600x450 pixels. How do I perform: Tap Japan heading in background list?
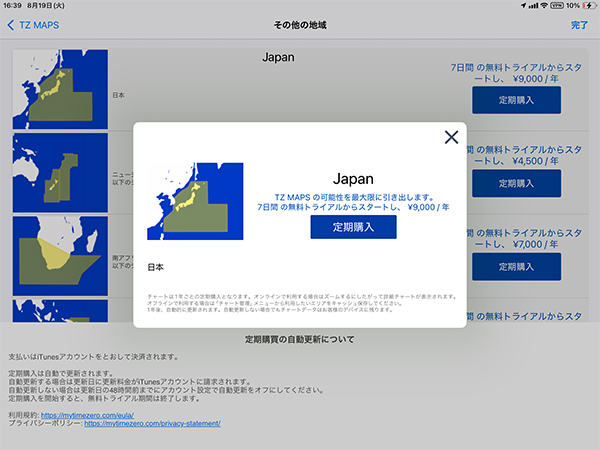(x=278, y=57)
